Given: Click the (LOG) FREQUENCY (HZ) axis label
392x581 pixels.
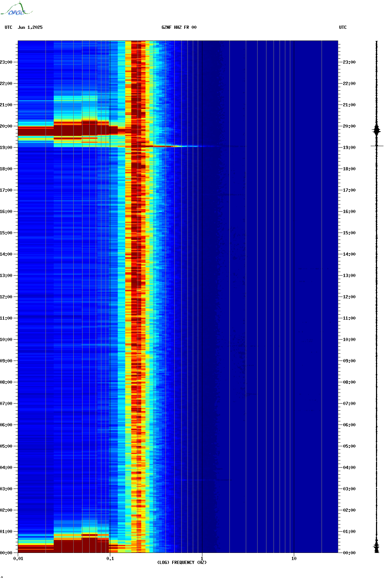Looking at the screenshot, I should click(182, 563).
